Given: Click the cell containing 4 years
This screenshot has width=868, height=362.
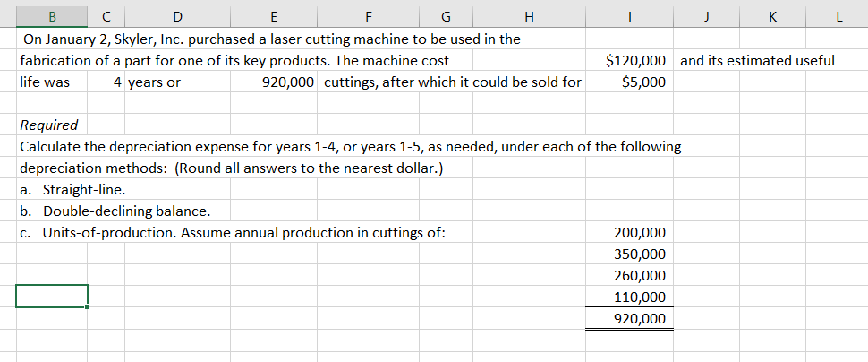Looking at the screenshot, I should click(x=106, y=82).
